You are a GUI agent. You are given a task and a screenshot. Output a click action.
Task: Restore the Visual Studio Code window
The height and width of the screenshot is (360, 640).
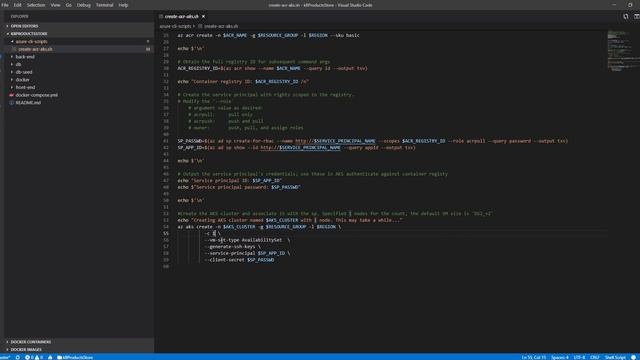click(x=630, y=5)
